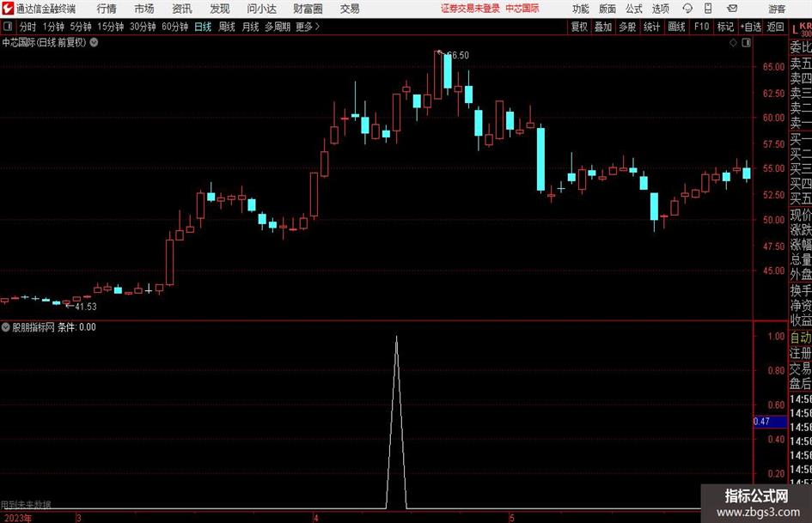812x523 pixels.
Task: Expand the 更多 periods list
Action: point(308,27)
